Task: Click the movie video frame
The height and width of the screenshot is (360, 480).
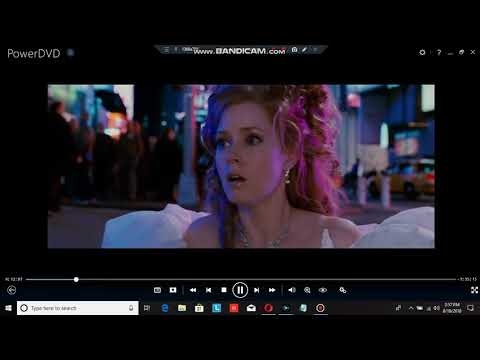Action: pyautogui.click(x=241, y=166)
